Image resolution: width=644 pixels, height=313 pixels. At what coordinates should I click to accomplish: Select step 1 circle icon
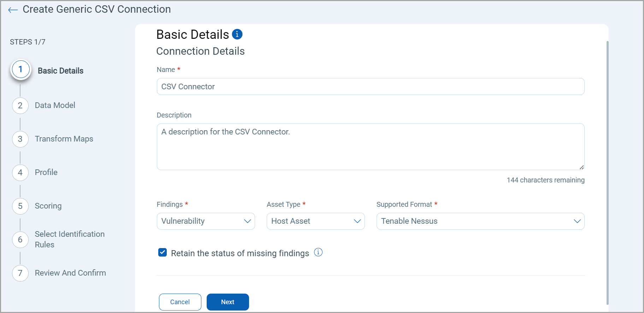[x=20, y=70]
